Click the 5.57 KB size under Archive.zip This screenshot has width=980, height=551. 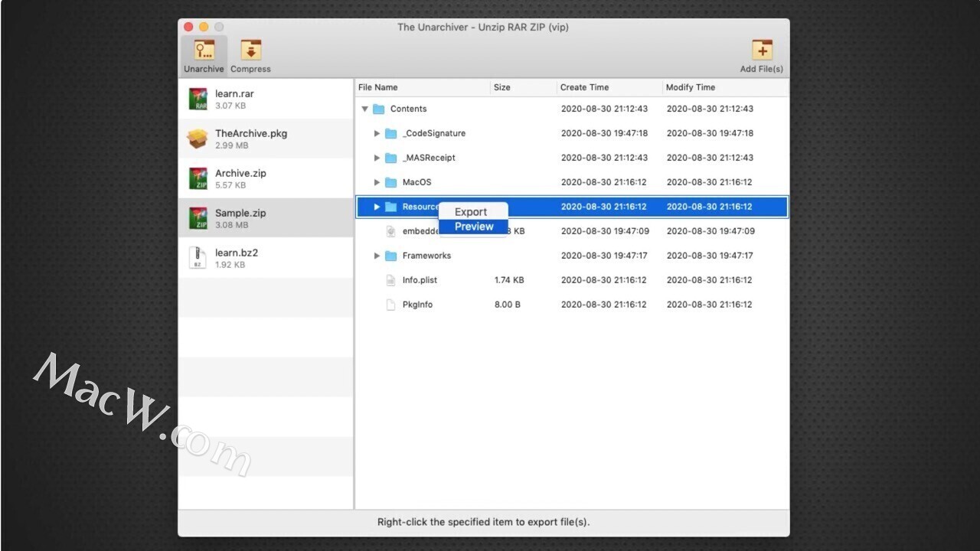pos(230,185)
